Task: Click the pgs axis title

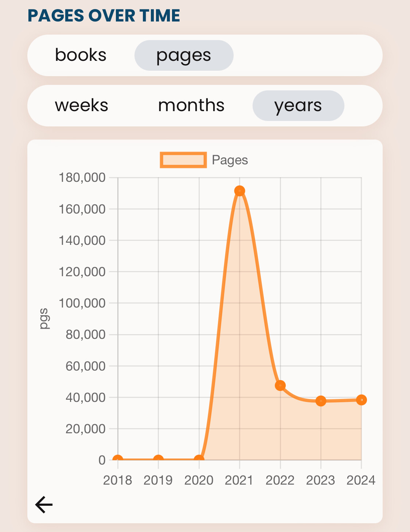Action: coord(44,318)
